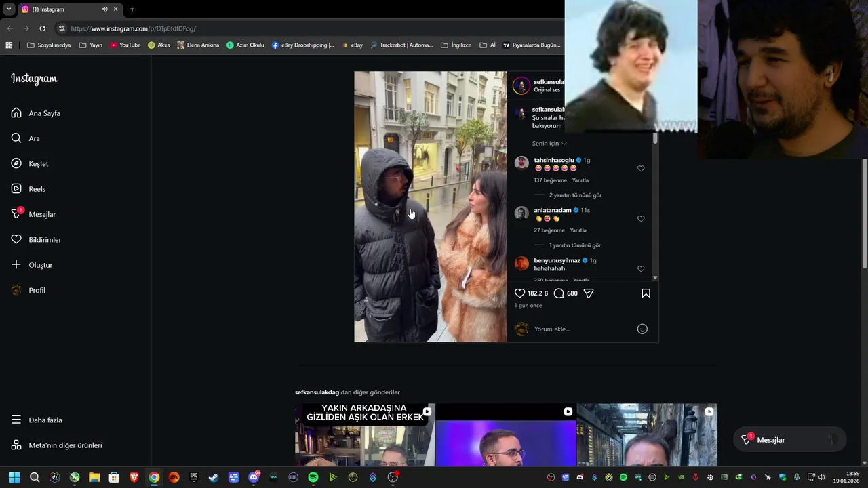Click the page vertical scrollbar
868x488 pixels.
tap(865, 213)
